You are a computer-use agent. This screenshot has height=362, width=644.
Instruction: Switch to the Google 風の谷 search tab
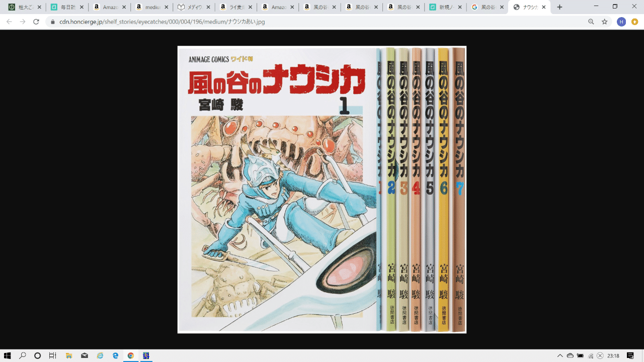[488, 7]
